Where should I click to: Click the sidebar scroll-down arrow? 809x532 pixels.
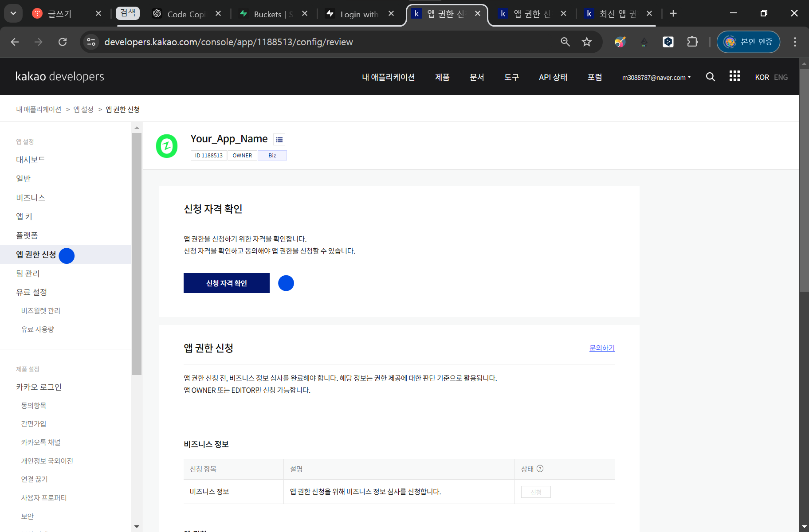click(137, 527)
